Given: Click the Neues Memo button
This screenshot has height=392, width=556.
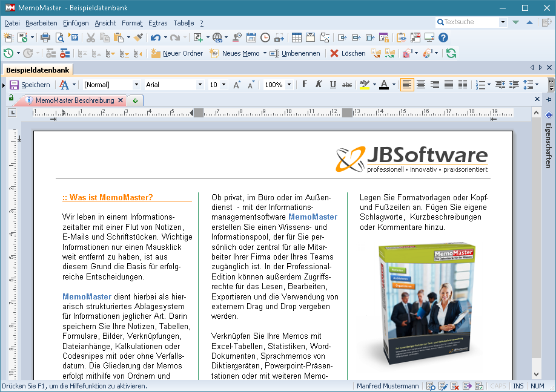Looking at the screenshot, I should [x=235, y=53].
